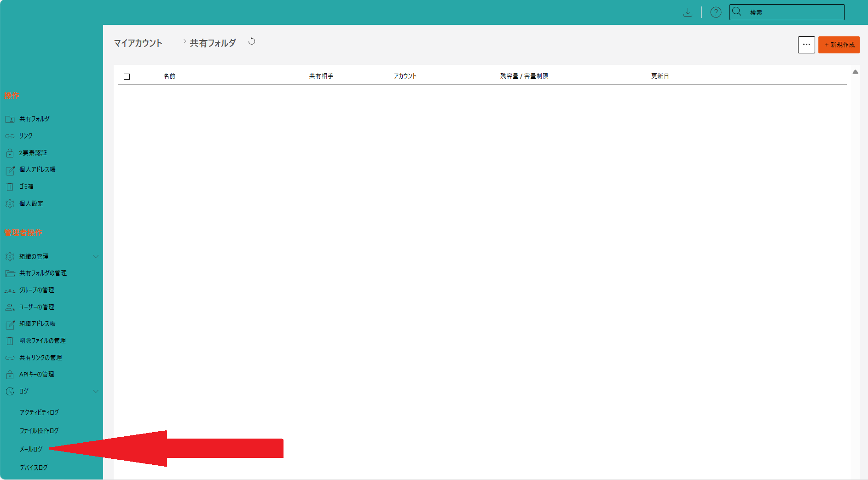Viewport: 868px width, 480px height.
Task: Click the 共有フォルダの管理 folder icon
Action: point(10,273)
